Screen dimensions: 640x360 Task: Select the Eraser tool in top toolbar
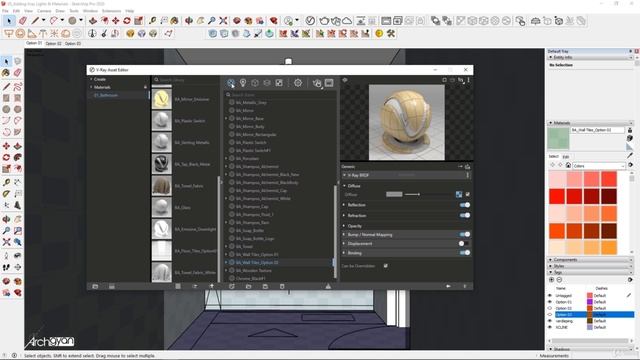(23, 20)
